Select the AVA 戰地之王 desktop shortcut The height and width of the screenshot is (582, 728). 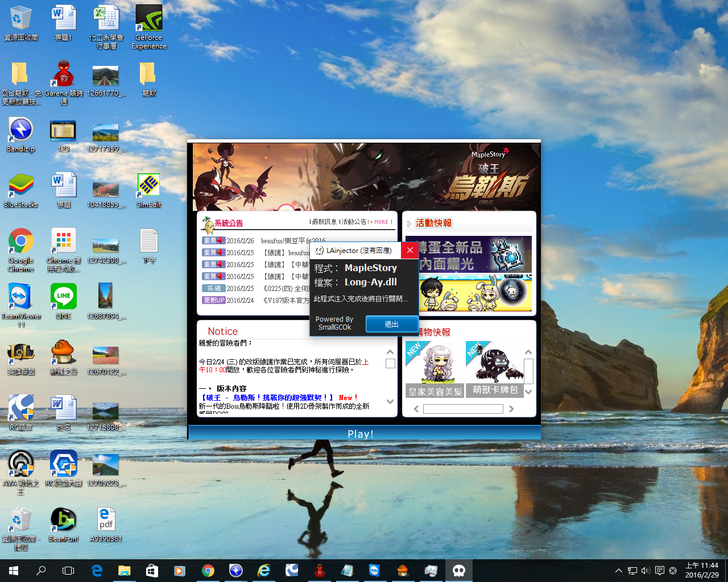(x=21, y=472)
